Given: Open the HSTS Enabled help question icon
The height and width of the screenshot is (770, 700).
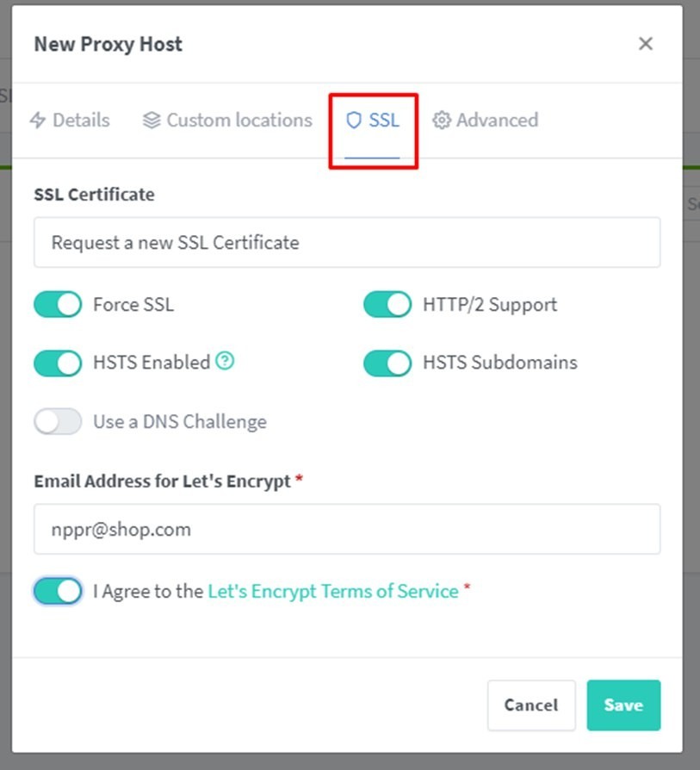Looking at the screenshot, I should pos(225,361).
